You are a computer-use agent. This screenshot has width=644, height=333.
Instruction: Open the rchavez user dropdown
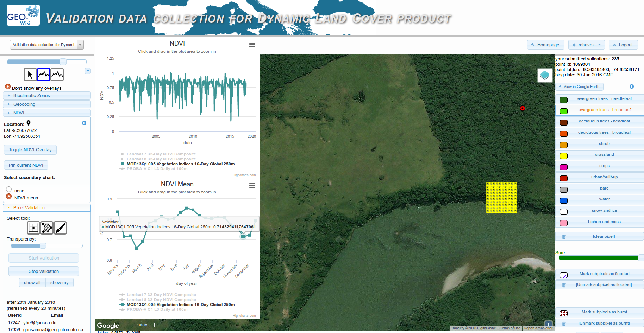click(586, 45)
